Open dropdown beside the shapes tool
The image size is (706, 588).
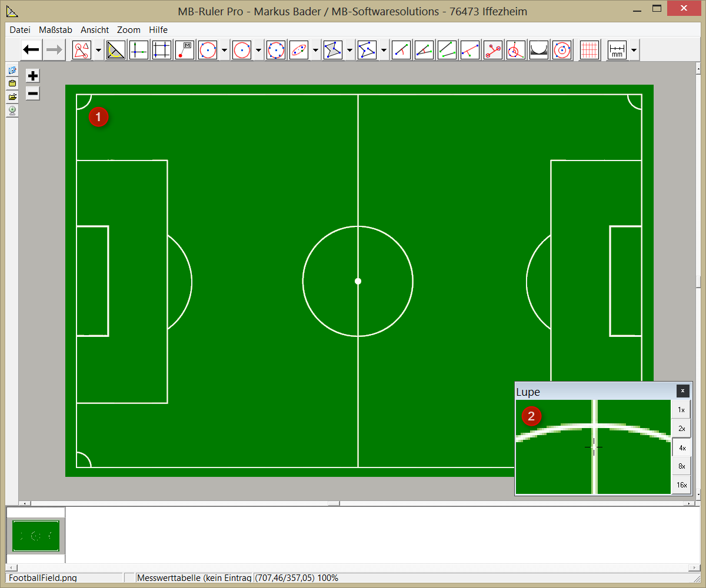pos(98,51)
